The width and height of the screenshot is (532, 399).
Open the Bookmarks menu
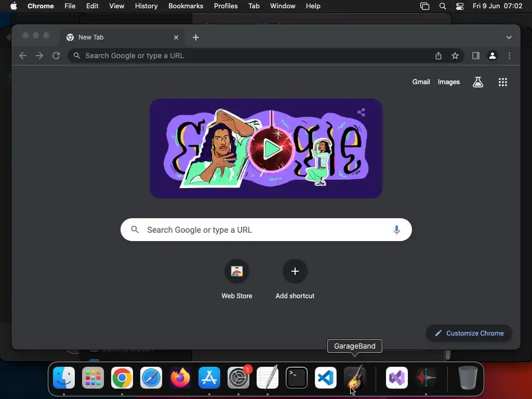(x=185, y=6)
